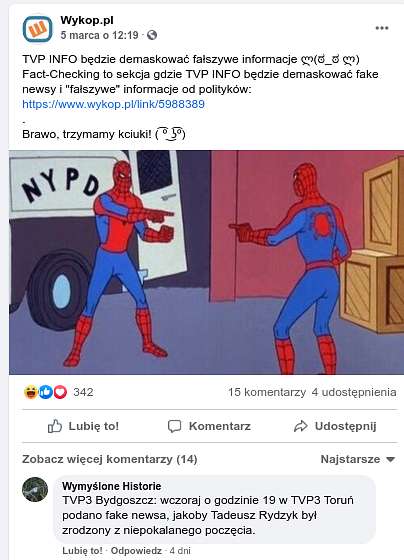Expand Zobacz więcej komentarzy (14)
Screen dimensions: 404x560
[110, 459]
